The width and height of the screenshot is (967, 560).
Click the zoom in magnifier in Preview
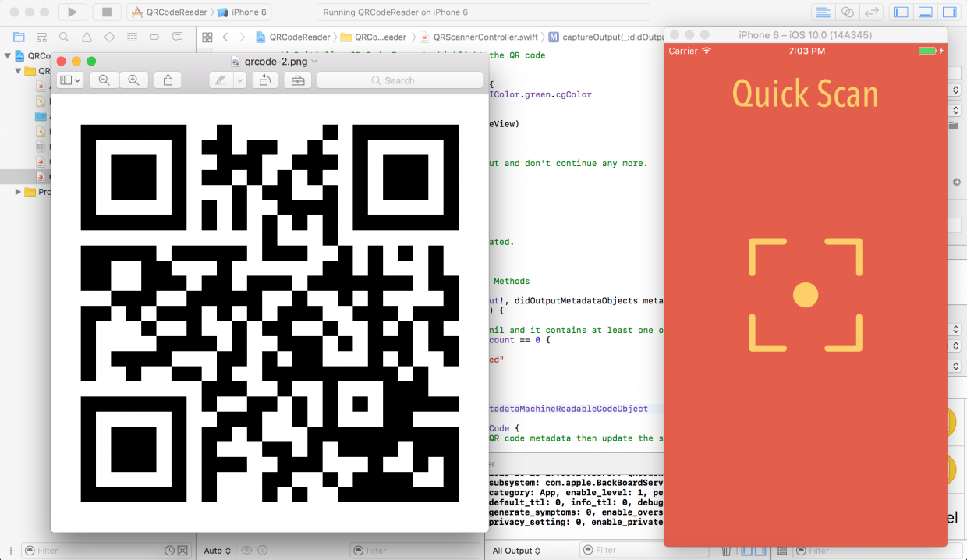[x=133, y=80]
